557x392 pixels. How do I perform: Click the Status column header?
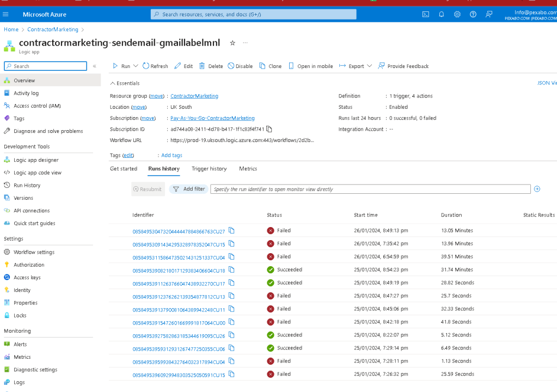(x=274, y=215)
